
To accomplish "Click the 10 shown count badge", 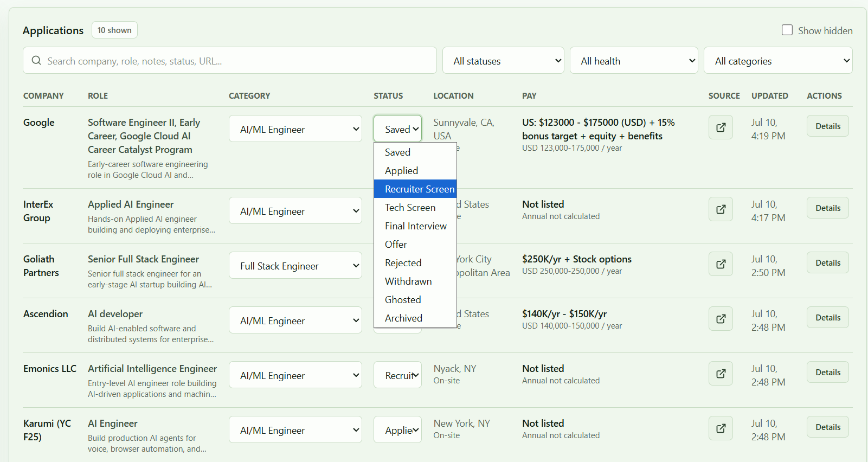I will 114,30.
